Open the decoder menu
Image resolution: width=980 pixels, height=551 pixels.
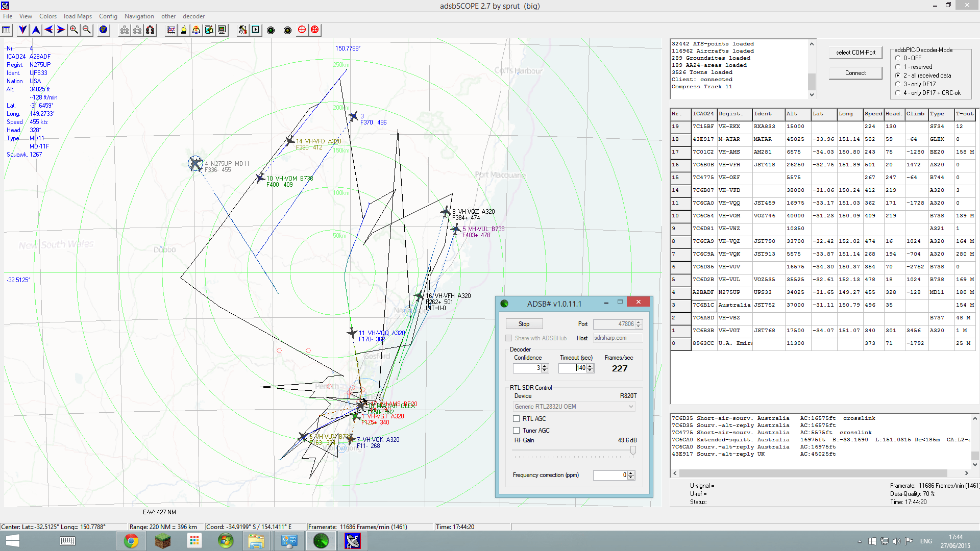(x=194, y=16)
